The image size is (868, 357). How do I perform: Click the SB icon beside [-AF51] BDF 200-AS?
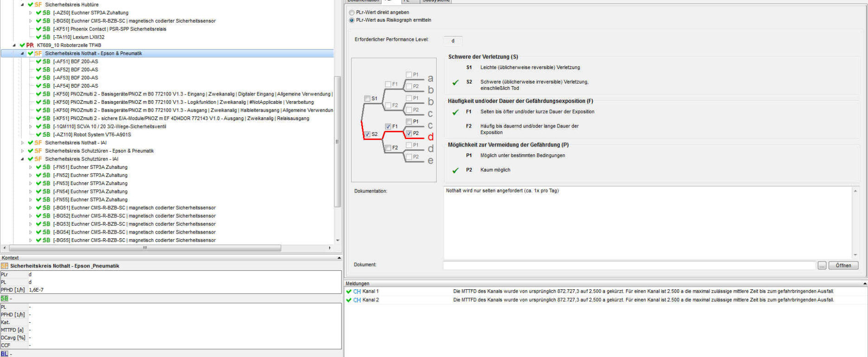click(46, 62)
